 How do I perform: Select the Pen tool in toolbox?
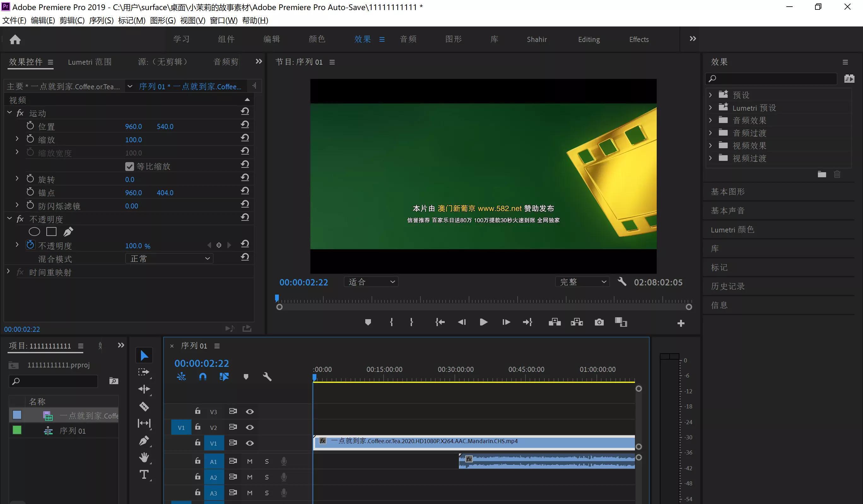click(144, 441)
